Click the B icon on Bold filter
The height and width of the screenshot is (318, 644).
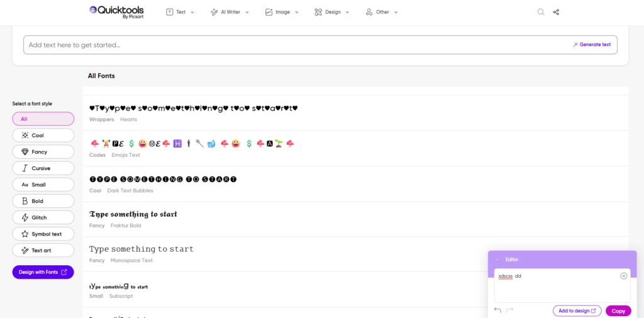25,201
